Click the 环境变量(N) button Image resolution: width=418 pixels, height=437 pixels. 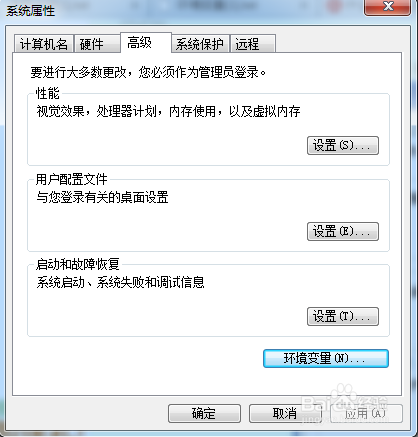326,359
